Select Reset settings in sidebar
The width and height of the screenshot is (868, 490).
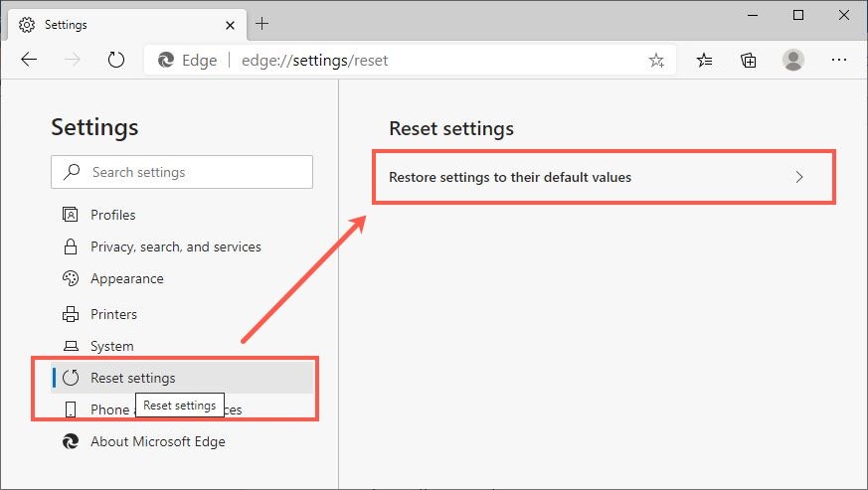click(132, 378)
